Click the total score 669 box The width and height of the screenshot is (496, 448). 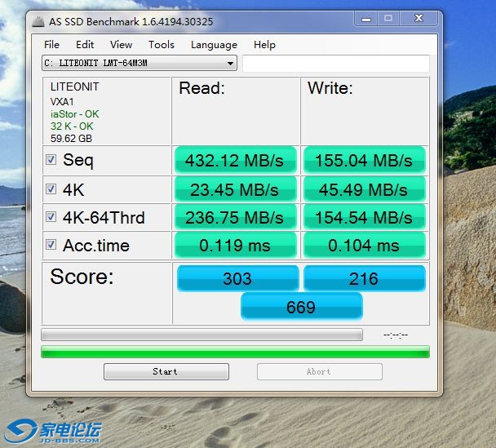[x=301, y=306]
